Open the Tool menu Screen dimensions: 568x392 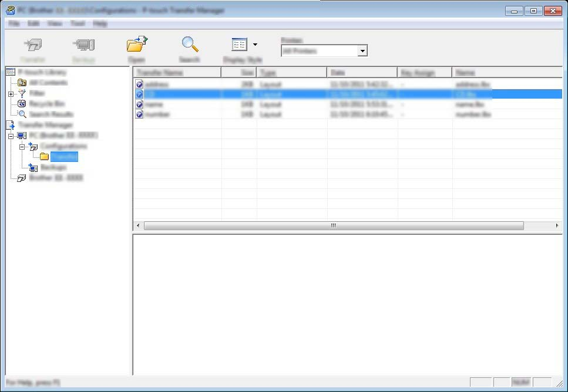[78, 23]
